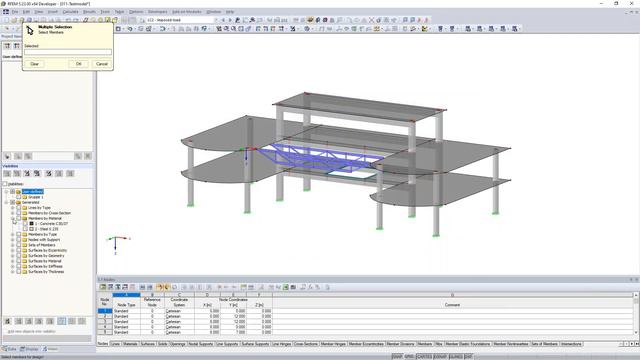Click Clear in the Multiple Selection dialog
Viewport: 640px width, 360px height.
(x=35, y=64)
